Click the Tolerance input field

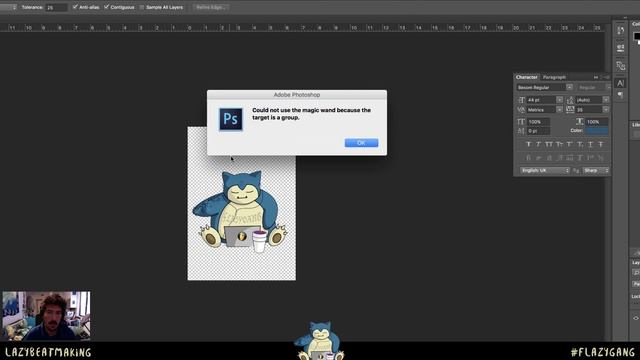pyautogui.click(x=56, y=7)
